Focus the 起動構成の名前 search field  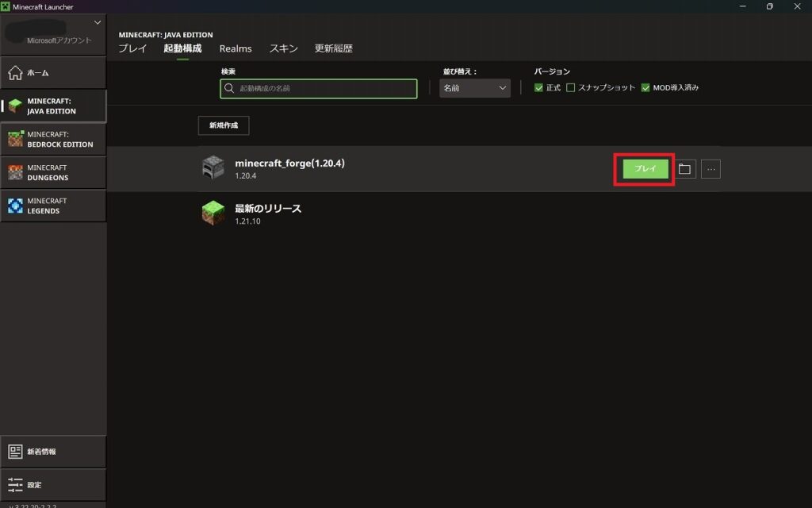[319, 89]
